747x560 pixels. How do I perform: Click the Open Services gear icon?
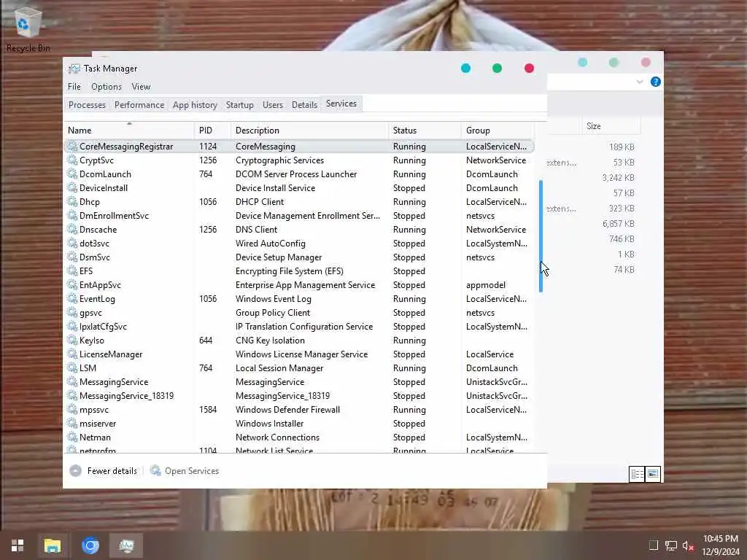[x=155, y=471]
